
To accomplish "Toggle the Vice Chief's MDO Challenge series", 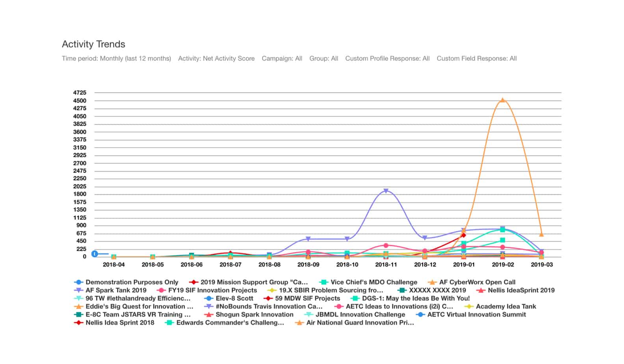I will 373,282.
